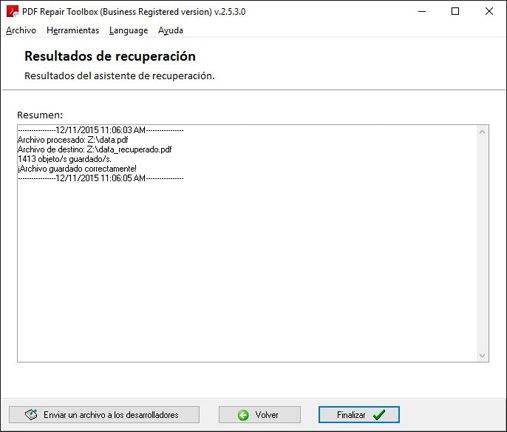
Task: Click the PDF Repair Toolbox title bar icon
Action: [x=13, y=11]
